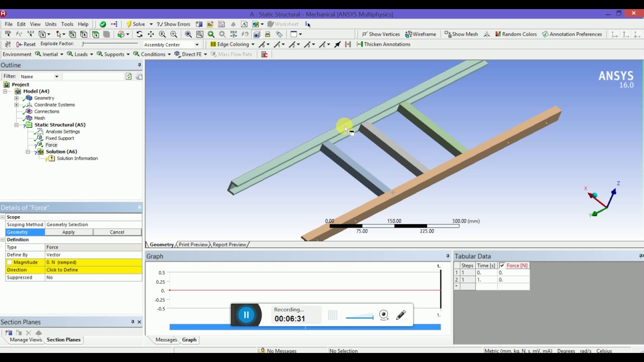The width and height of the screenshot is (644, 362).
Task: Click the Figure icon in toolbar
Action: [256, 24]
